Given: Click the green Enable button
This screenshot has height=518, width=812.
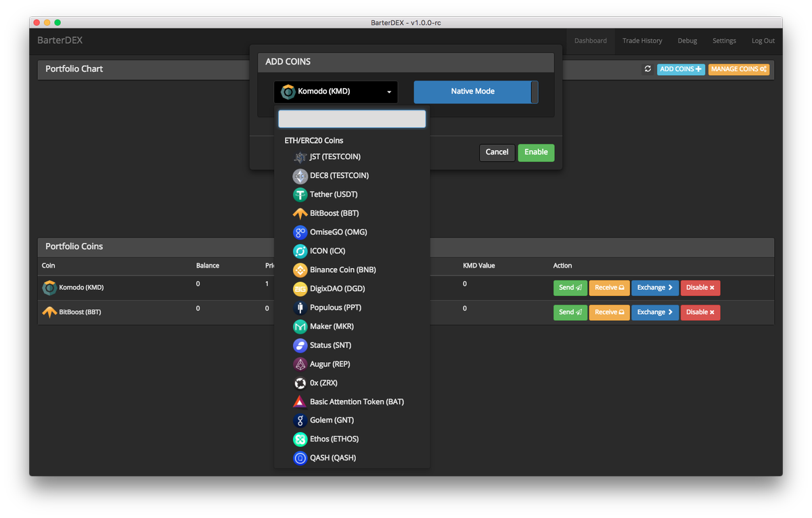Looking at the screenshot, I should tap(536, 152).
